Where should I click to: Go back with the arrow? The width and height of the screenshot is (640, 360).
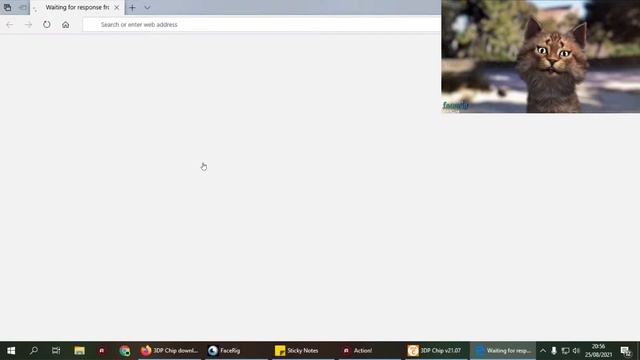coord(10,24)
